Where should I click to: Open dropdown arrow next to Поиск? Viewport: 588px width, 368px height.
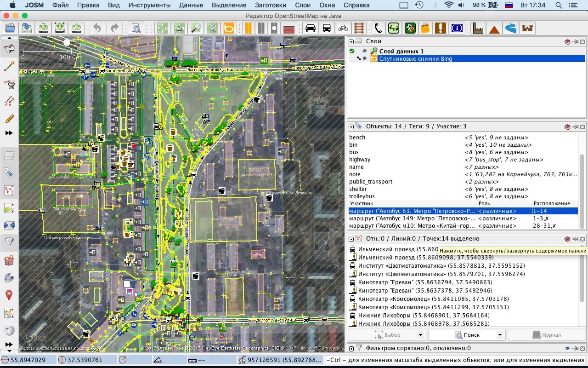pyautogui.click(x=500, y=335)
